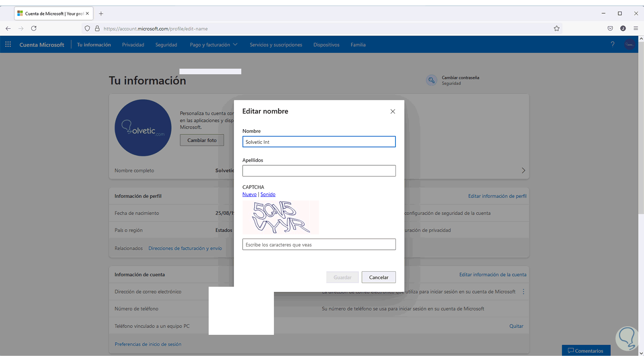Open Preferencias de inicio de sesión link

point(148,344)
